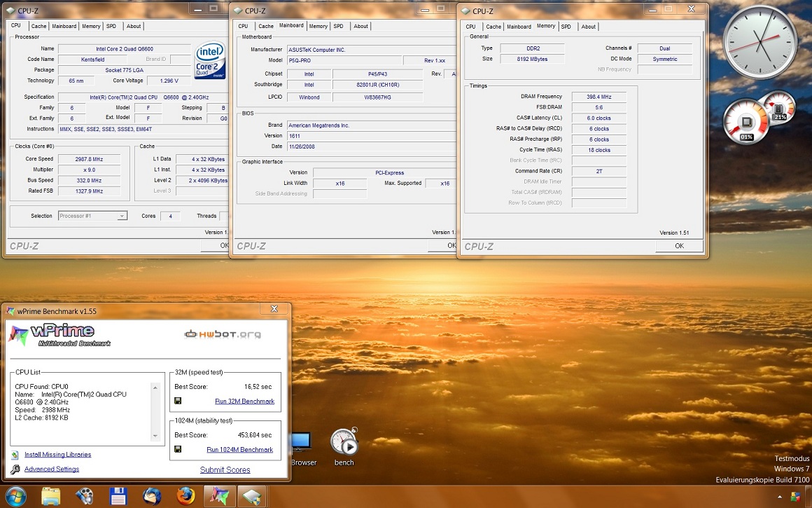Click the wrench icon beside Advanced Settings
The image size is (812, 508).
pos(15,469)
